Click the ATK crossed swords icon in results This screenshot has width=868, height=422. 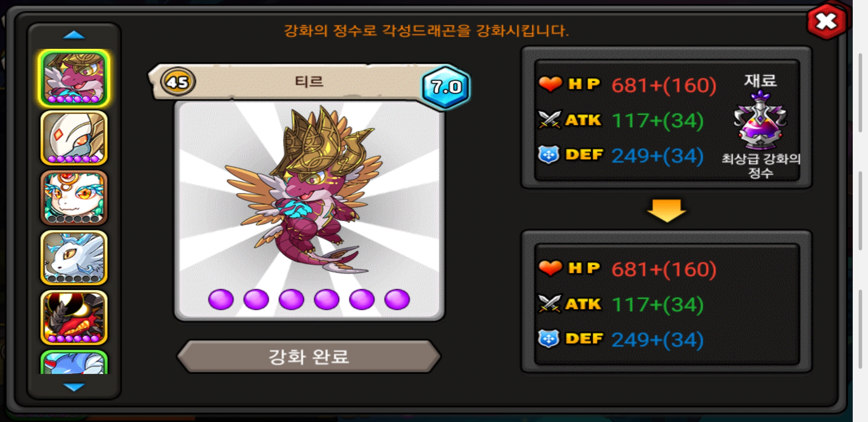(549, 304)
